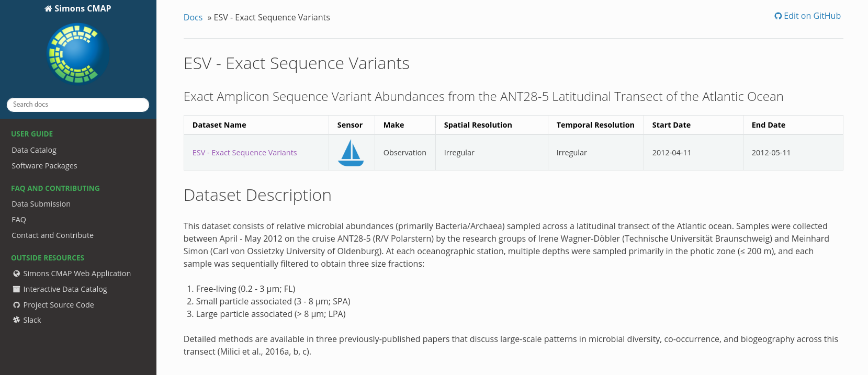Open the Data Catalog sidebar item
This screenshot has width=868, height=375.
[34, 150]
